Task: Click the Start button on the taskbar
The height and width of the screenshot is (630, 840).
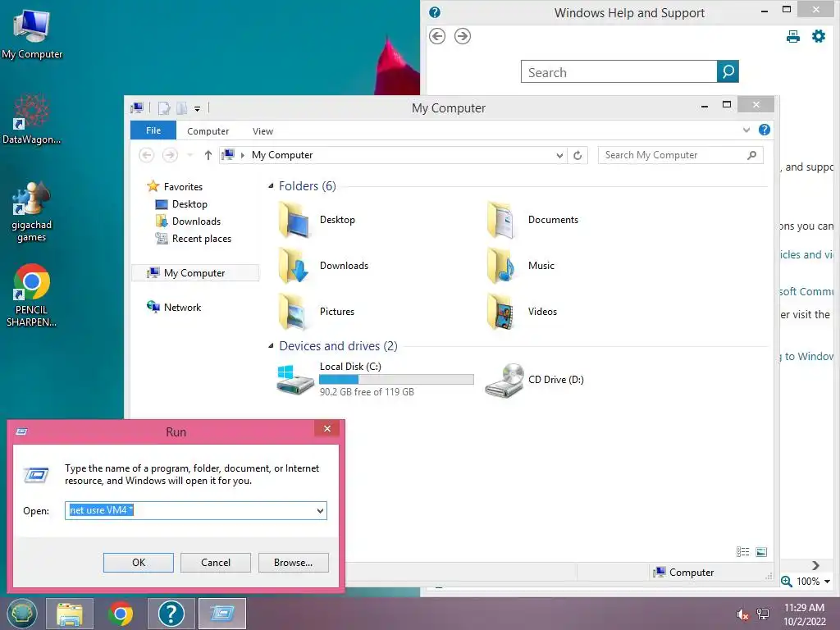Action: [x=21, y=614]
